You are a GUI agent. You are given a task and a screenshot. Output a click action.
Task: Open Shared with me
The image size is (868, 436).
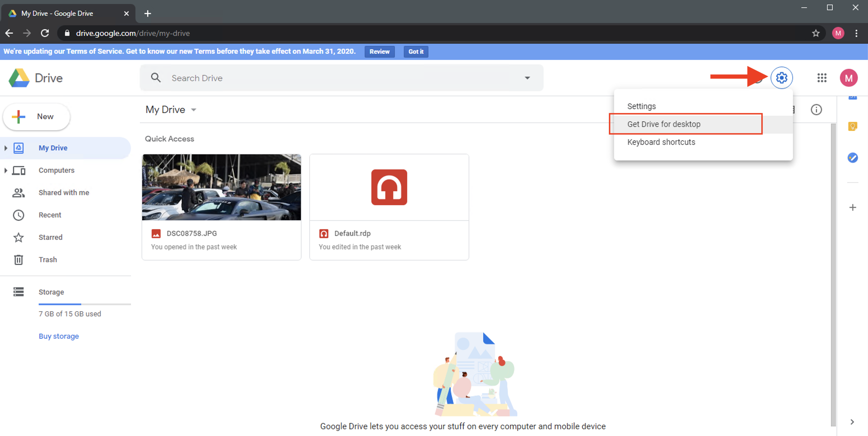pyautogui.click(x=64, y=193)
